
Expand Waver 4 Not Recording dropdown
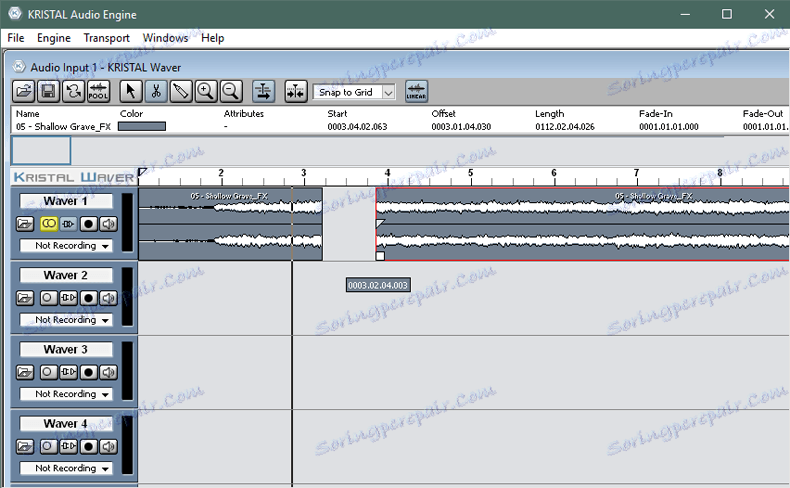(66, 468)
